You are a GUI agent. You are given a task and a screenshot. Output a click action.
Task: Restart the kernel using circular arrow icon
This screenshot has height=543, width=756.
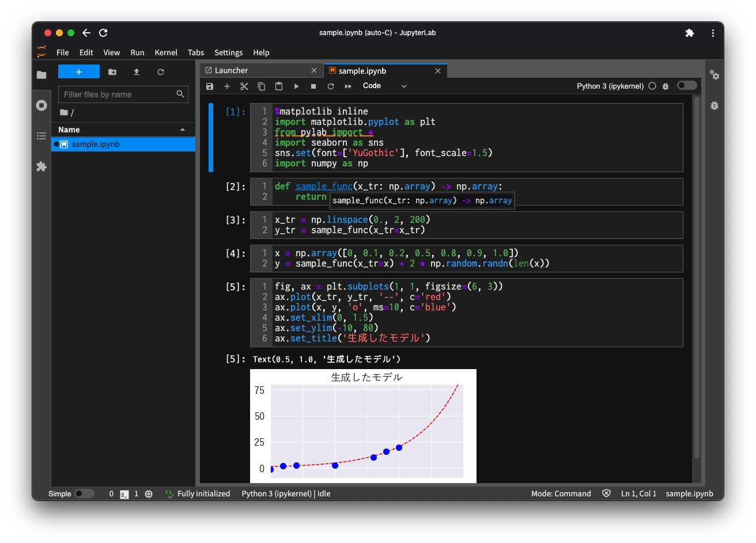330,86
